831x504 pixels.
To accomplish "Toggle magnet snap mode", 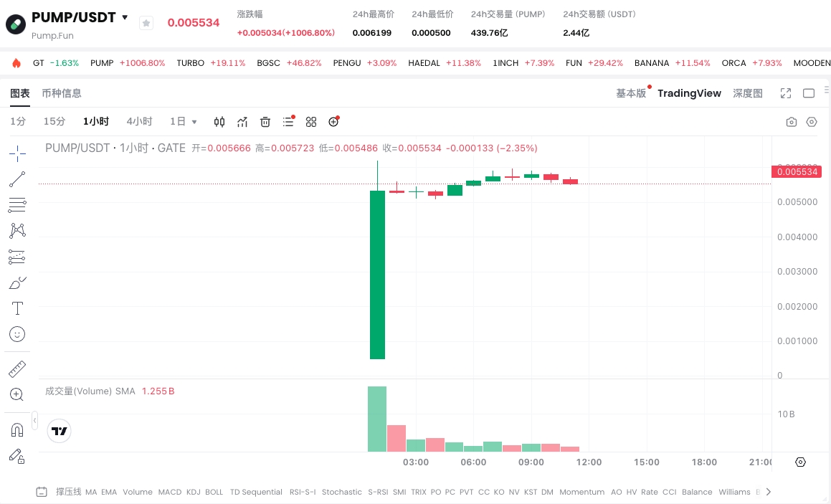I will coord(17,429).
